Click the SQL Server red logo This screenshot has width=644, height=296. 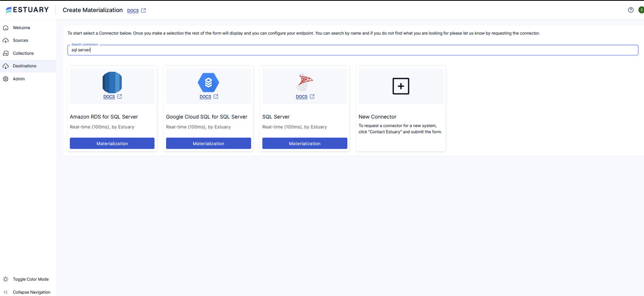pyautogui.click(x=305, y=82)
